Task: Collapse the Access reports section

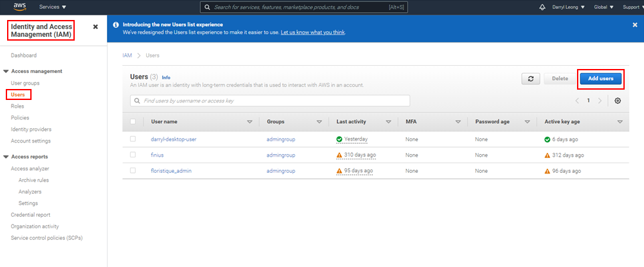Action: point(6,157)
